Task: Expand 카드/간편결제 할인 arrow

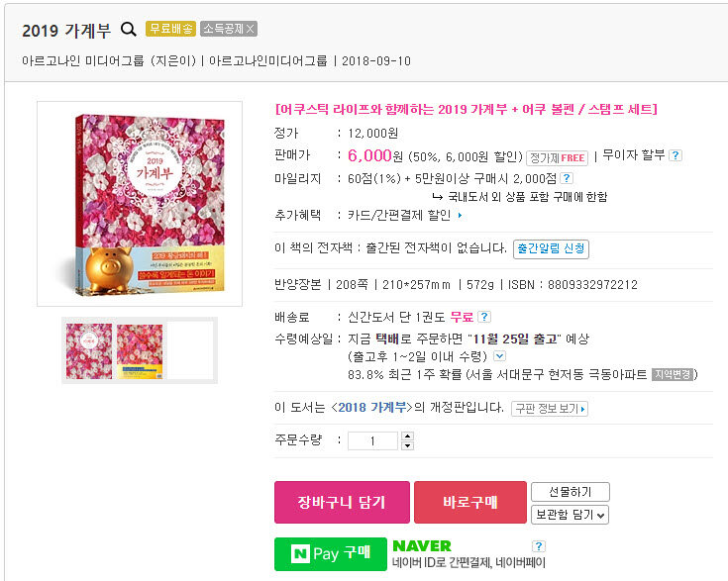Action: click(460, 216)
